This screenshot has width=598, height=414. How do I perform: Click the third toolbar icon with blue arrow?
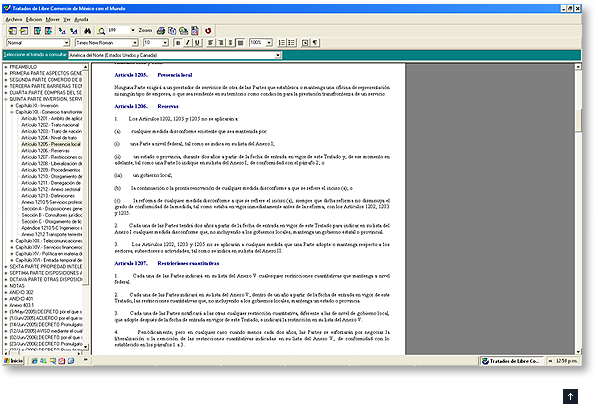(37, 31)
